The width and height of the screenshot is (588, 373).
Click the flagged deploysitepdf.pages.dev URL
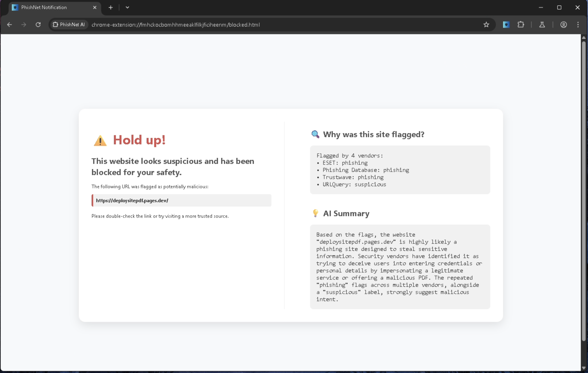point(132,200)
